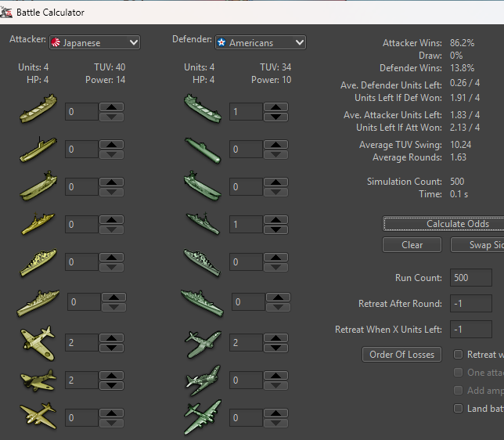Click the Swap Sides button
504x440 pixels.
(x=477, y=245)
